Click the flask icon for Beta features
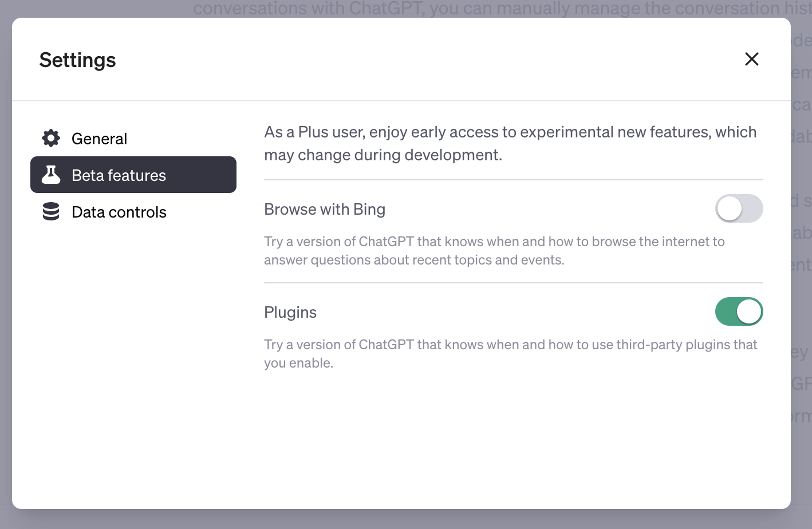The height and width of the screenshot is (529, 812). point(51,175)
